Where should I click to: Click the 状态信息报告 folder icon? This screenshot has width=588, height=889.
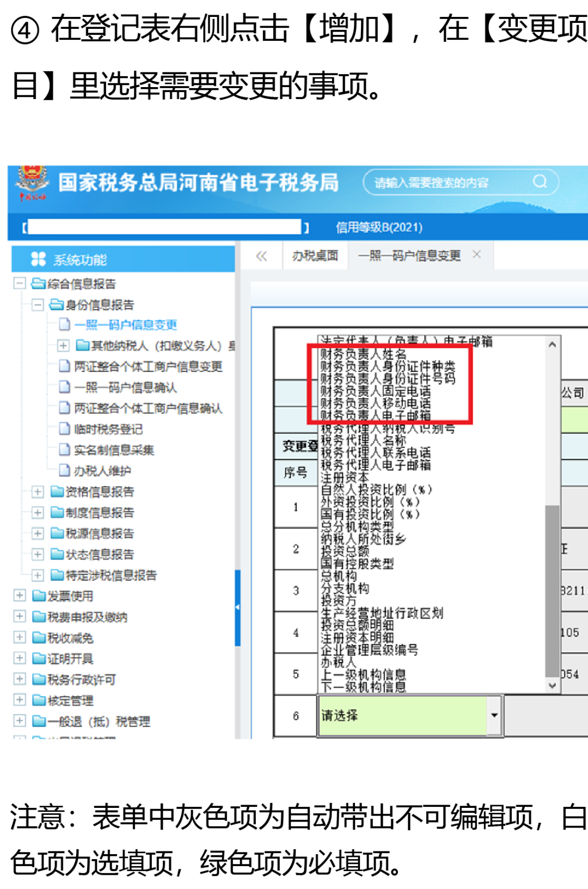coord(57,554)
